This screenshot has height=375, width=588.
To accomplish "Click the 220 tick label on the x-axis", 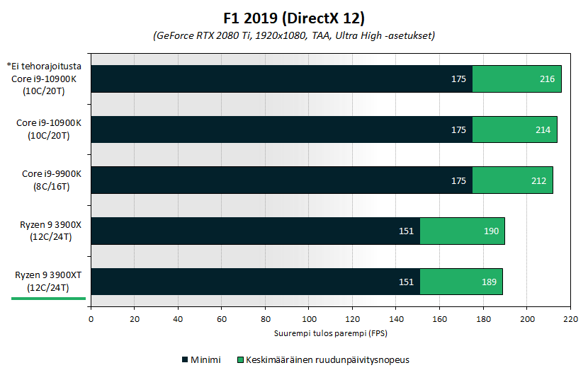I will (x=570, y=319).
